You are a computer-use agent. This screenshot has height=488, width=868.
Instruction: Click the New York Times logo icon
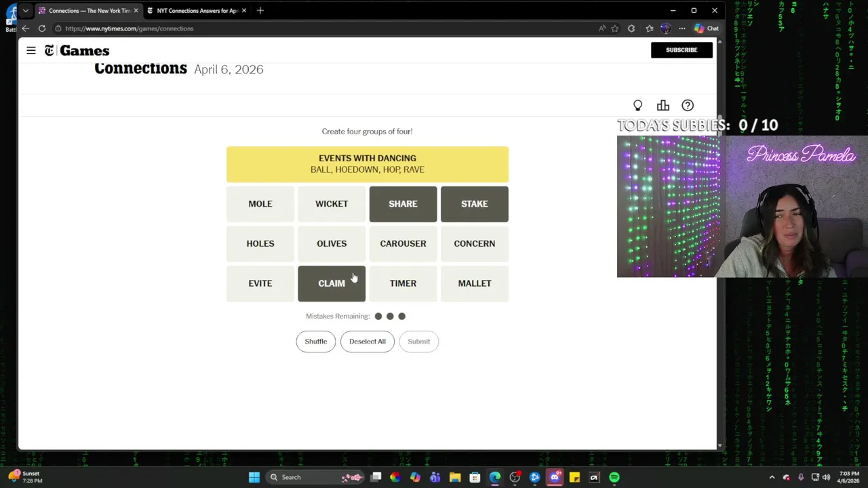pos(50,50)
